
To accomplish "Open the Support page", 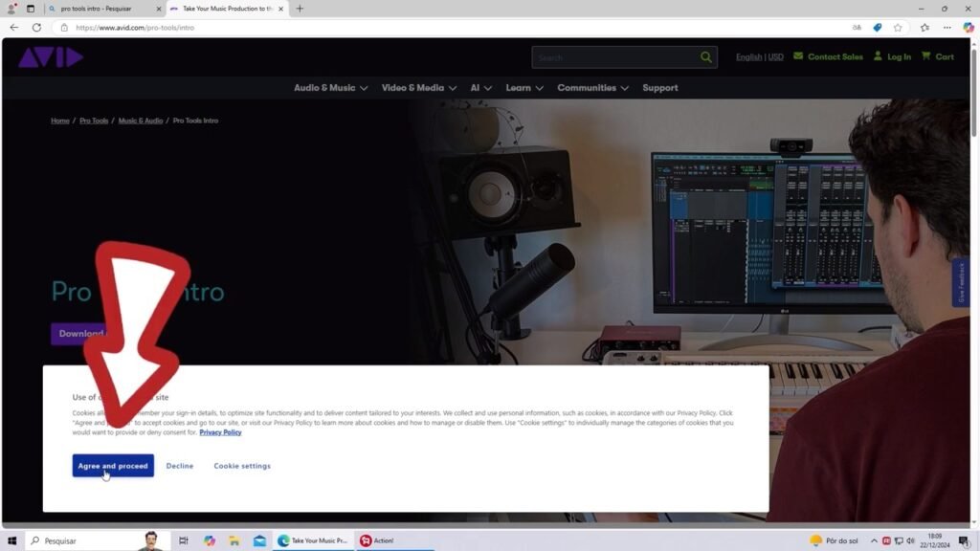I will coord(660,88).
